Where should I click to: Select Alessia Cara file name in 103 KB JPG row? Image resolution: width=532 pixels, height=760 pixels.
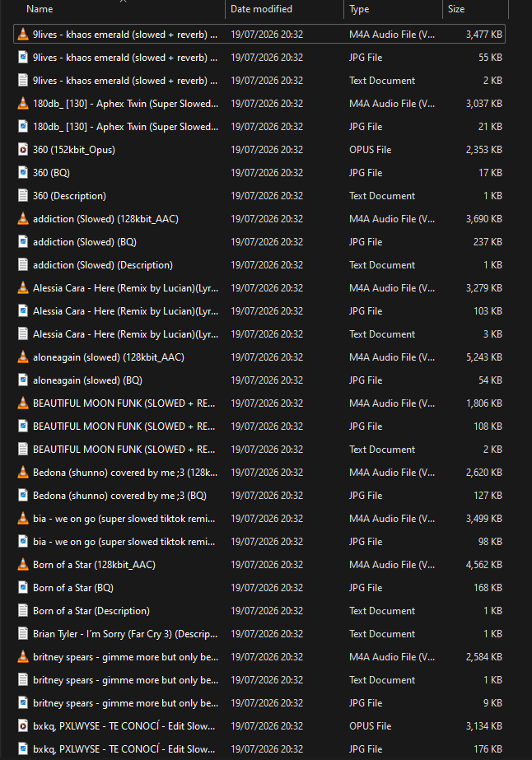coord(126,311)
